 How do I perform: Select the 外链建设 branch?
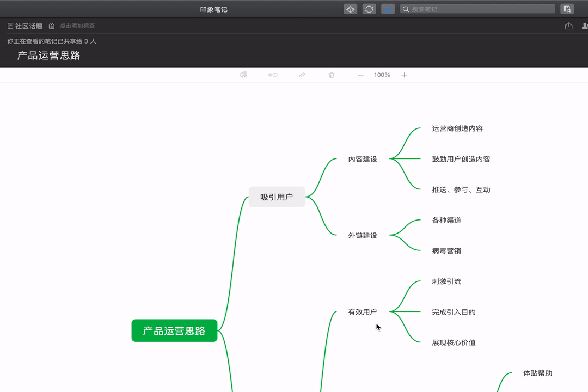[x=363, y=236]
